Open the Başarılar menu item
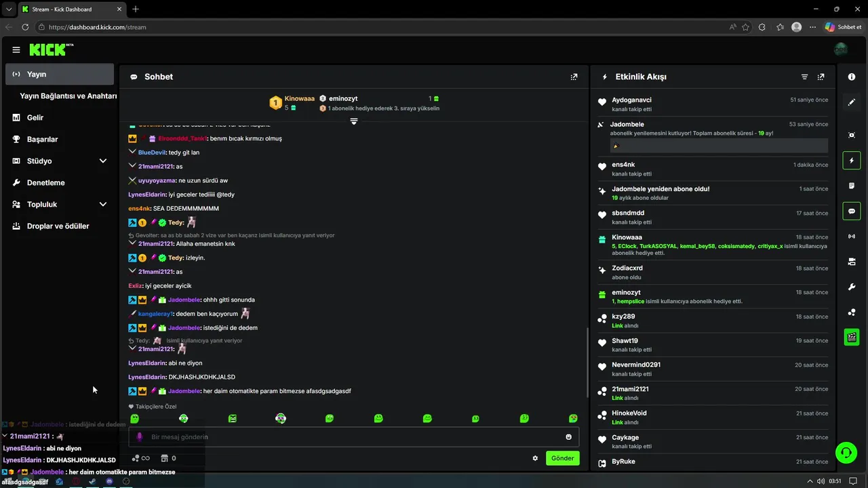This screenshot has height=488, width=868. pyautogui.click(x=60, y=139)
